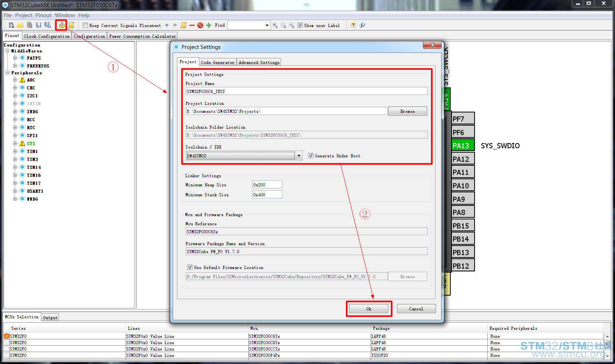
Task: Click Ok in Project Settings dialog
Action: pos(369,309)
